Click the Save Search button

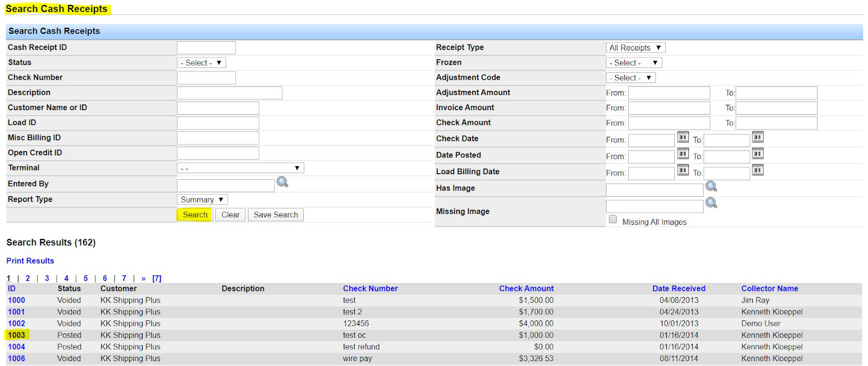tap(276, 214)
